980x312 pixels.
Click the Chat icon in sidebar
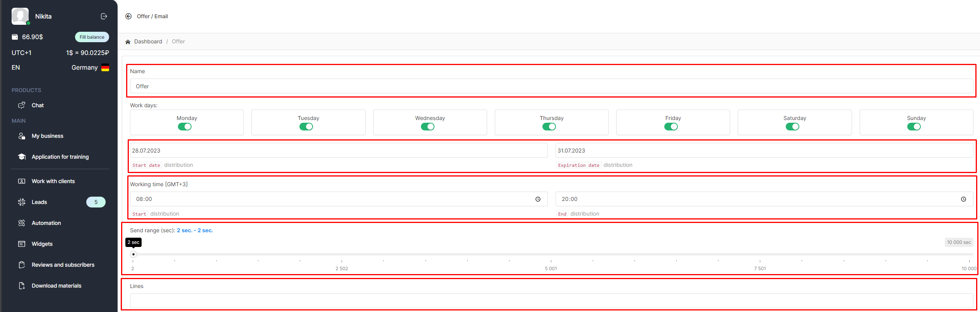[22, 105]
